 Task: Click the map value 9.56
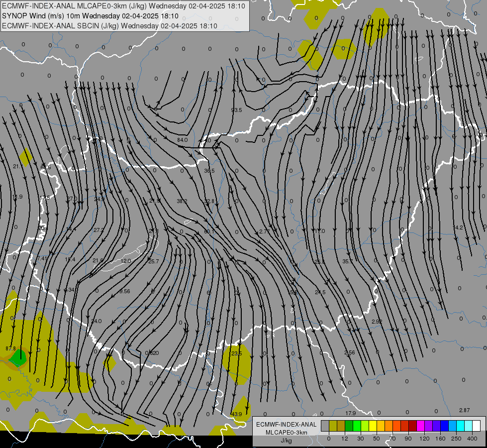tap(124, 291)
